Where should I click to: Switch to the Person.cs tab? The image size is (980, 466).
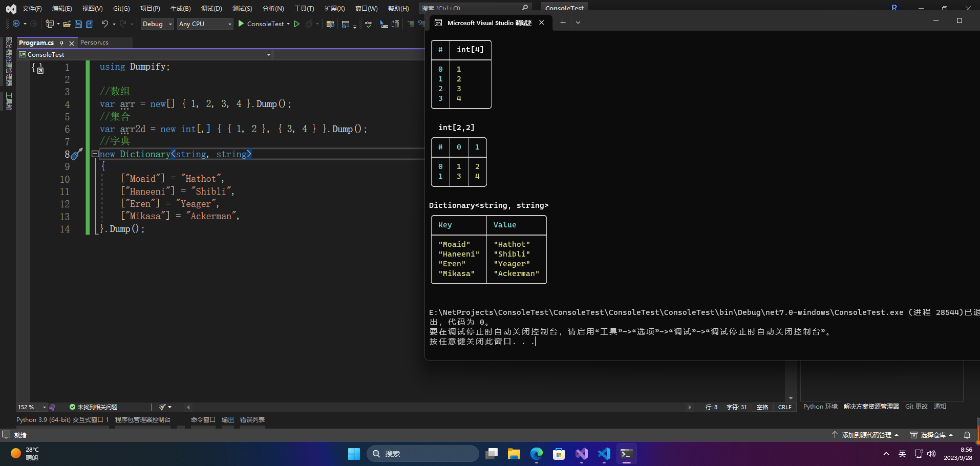coord(95,43)
